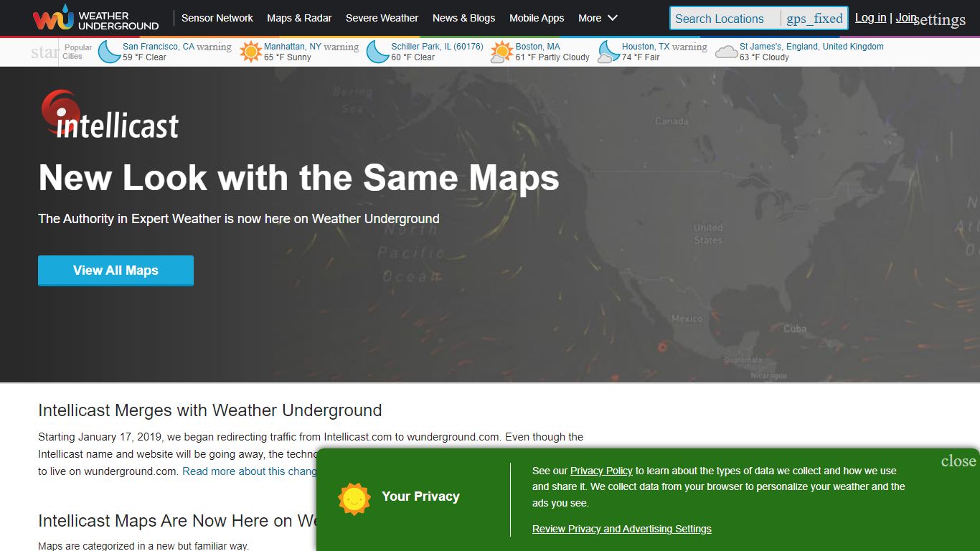The image size is (980, 551).
Task: Click the Manhattan warning label
Action: coord(341,47)
